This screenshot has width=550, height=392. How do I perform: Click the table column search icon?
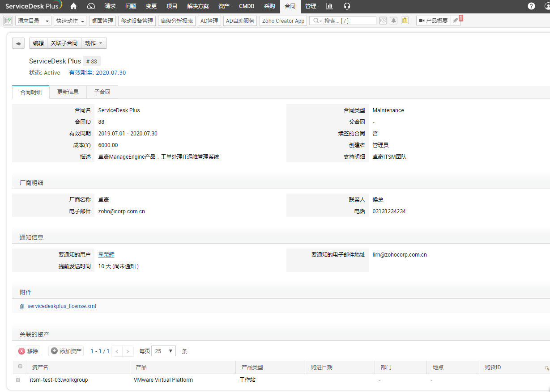546,368
